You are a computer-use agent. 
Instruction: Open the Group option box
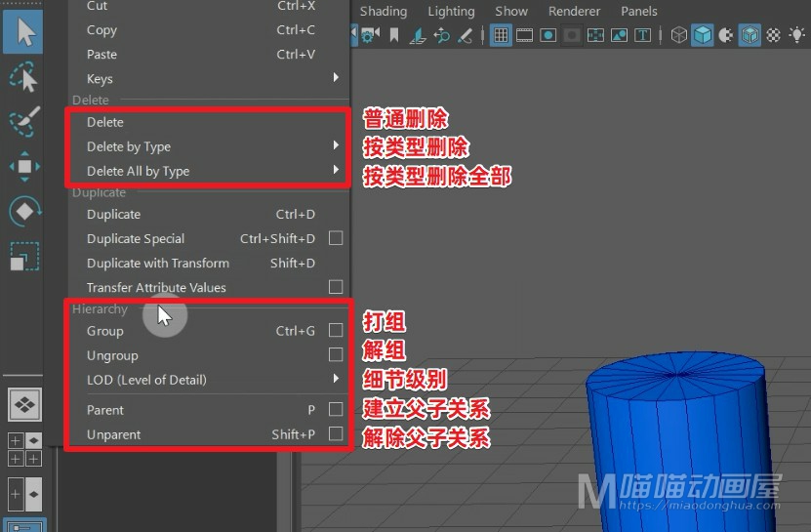point(336,330)
